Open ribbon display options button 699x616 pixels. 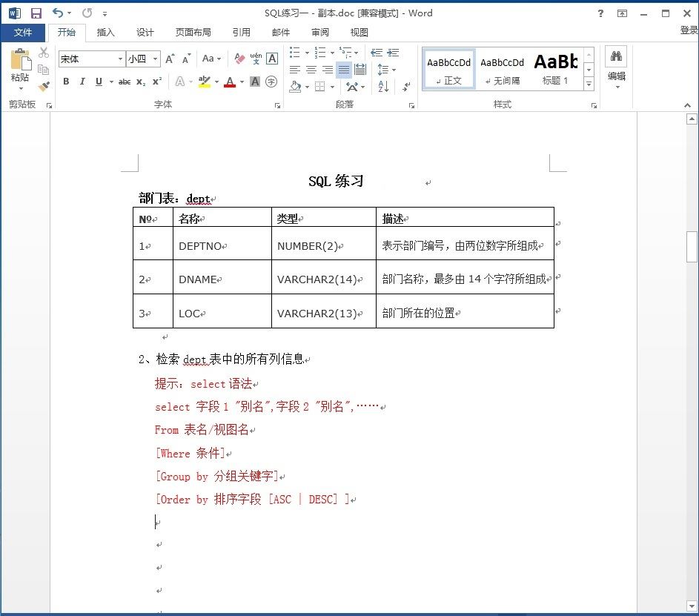pos(622,13)
